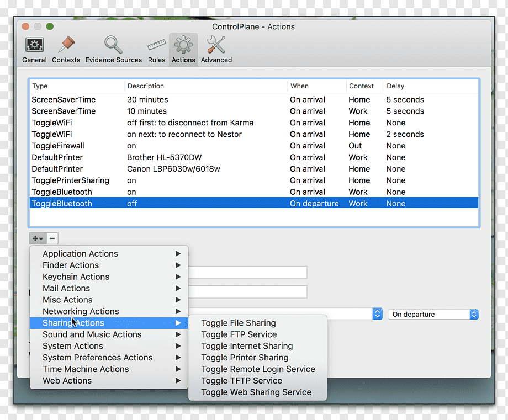Choose Toggle Printer Sharing

(x=257, y=358)
